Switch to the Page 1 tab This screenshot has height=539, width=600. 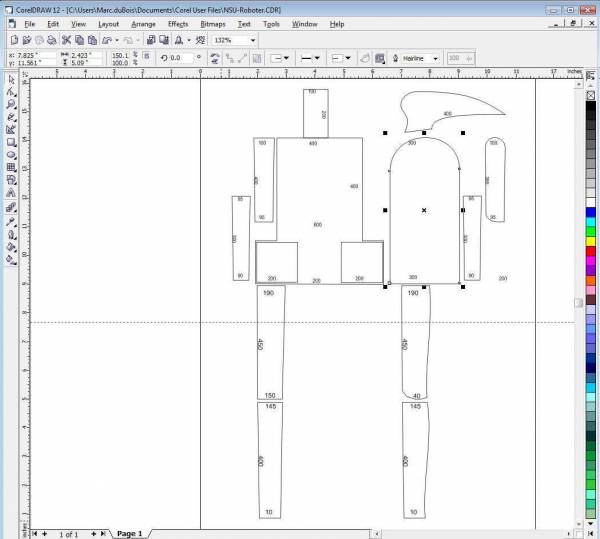(x=130, y=534)
